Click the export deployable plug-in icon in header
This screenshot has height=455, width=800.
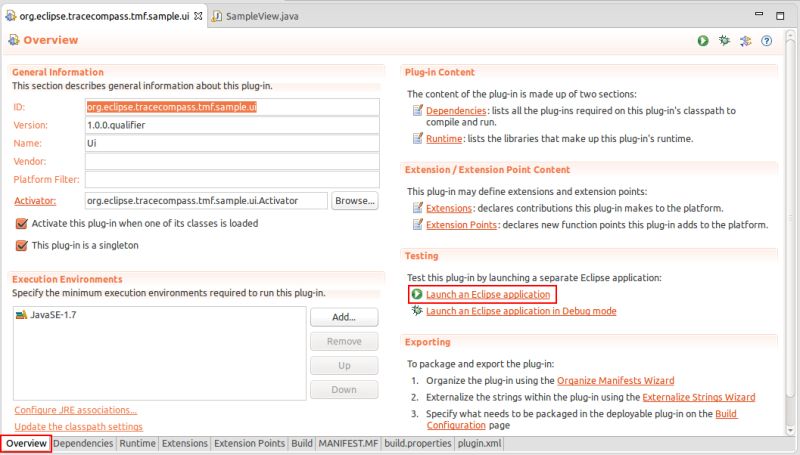[745, 41]
